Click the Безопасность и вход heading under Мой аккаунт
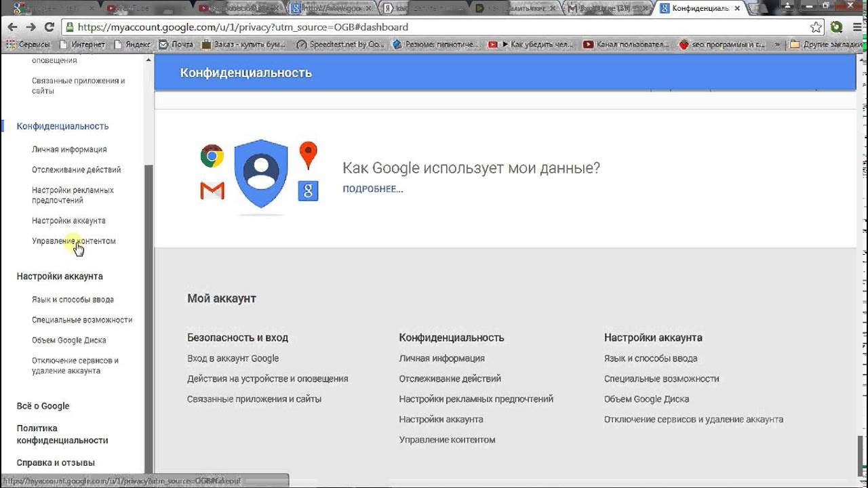The height and width of the screenshot is (488, 868). pos(237,338)
